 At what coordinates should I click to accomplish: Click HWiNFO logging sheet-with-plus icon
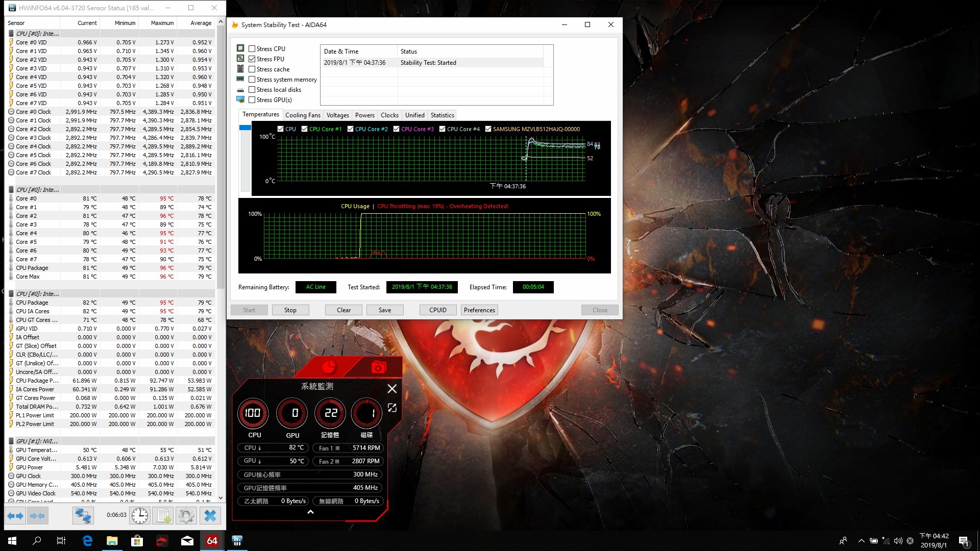(163, 516)
